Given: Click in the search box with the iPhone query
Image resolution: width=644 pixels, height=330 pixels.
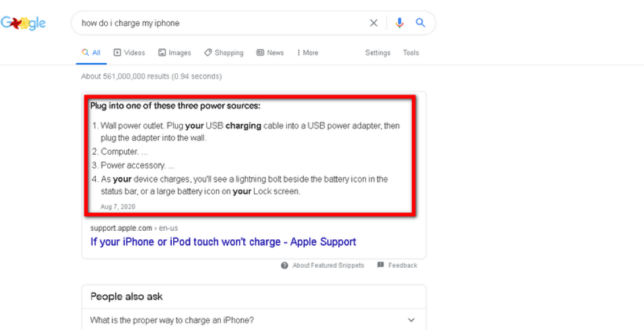Looking at the screenshot, I should click(x=218, y=23).
